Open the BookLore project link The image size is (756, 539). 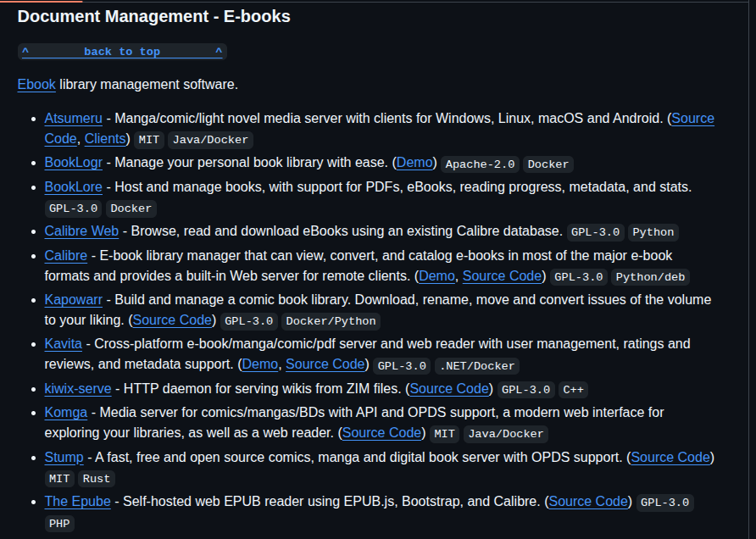click(x=73, y=186)
